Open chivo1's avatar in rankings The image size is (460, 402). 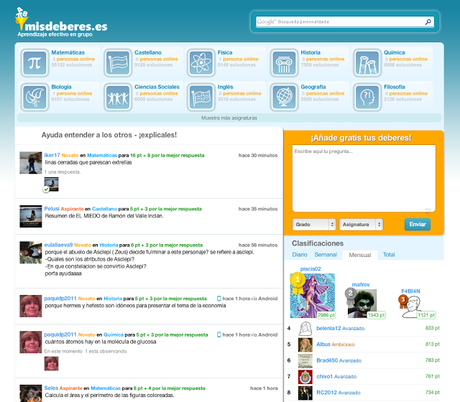305,377
